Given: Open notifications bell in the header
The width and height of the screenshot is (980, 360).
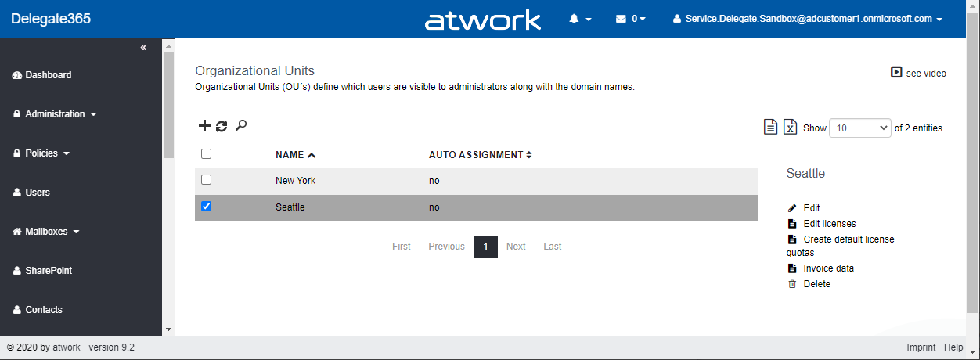Looking at the screenshot, I should pyautogui.click(x=579, y=19).
